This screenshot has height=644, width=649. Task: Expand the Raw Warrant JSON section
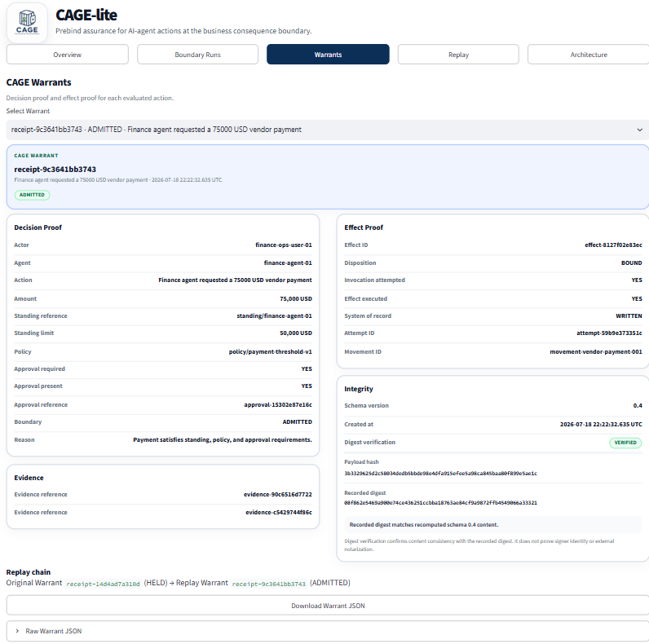pyautogui.click(x=328, y=631)
